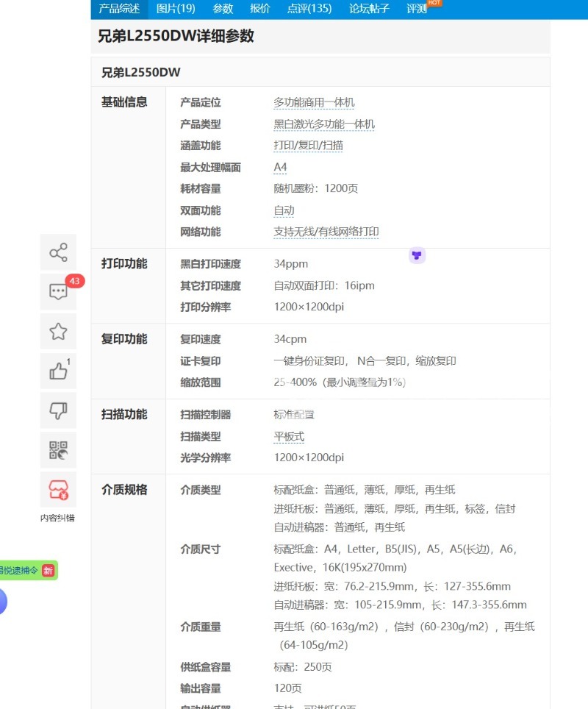Click the thumbs-up icon with count 1
Screen dimensions: 588x709
tap(58, 371)
